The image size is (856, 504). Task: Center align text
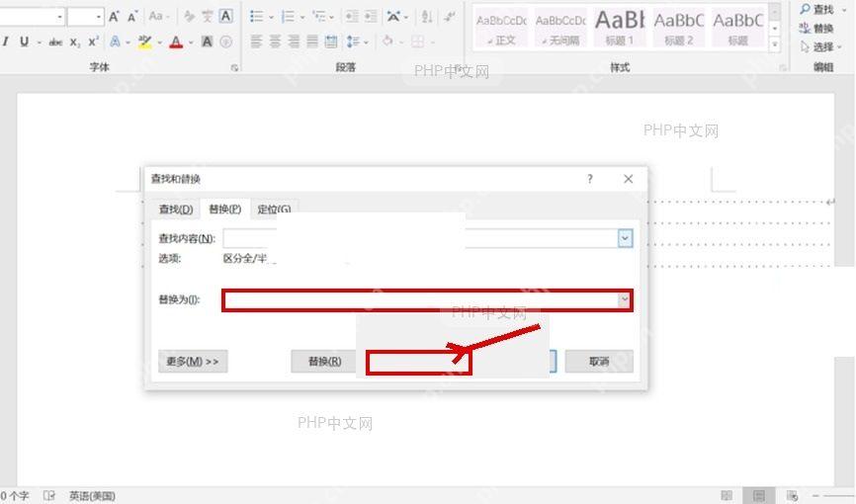tap(275, 42)
